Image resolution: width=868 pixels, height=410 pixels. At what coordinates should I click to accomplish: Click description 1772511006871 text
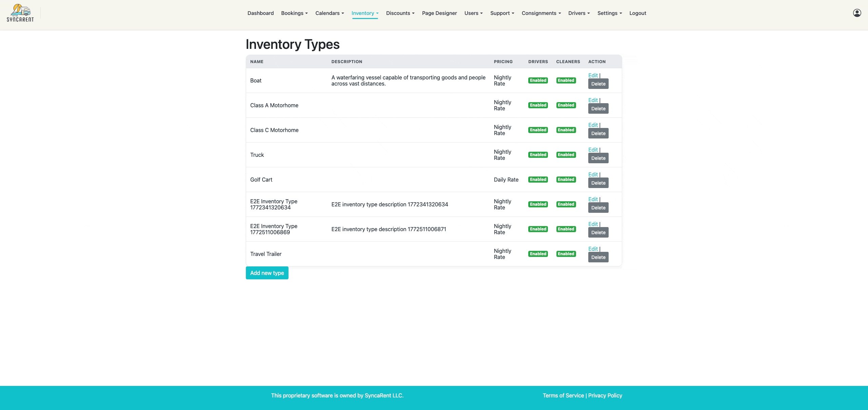click(389, 229)
